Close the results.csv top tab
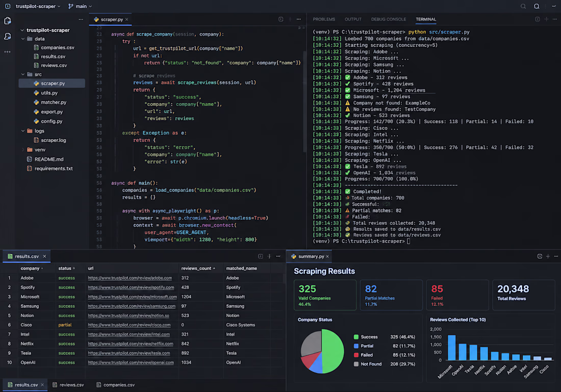Image resolution: width=561 pixels, height=392 pixels. 44,256
